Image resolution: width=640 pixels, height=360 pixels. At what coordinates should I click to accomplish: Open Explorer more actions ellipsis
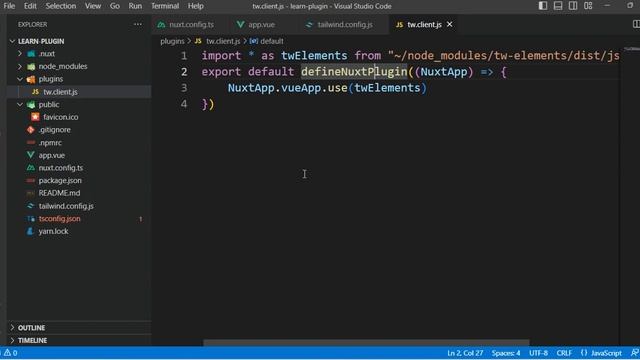point(138,24)
